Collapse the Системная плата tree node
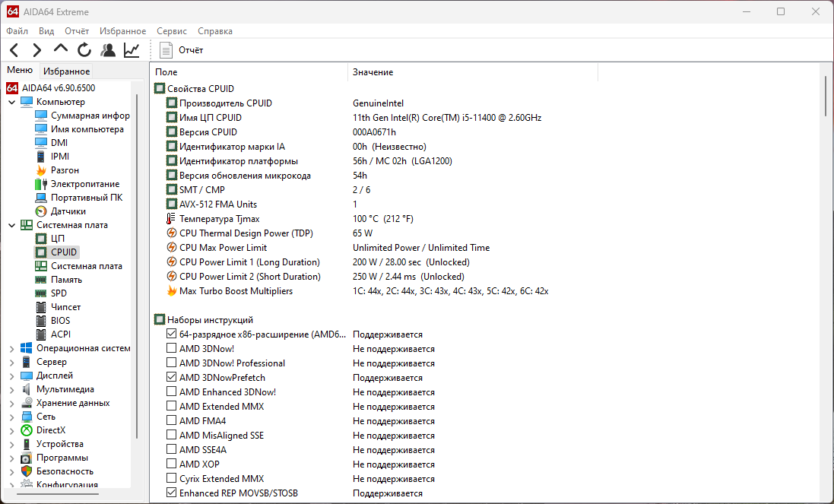834x504 pixels. point(11,225)
